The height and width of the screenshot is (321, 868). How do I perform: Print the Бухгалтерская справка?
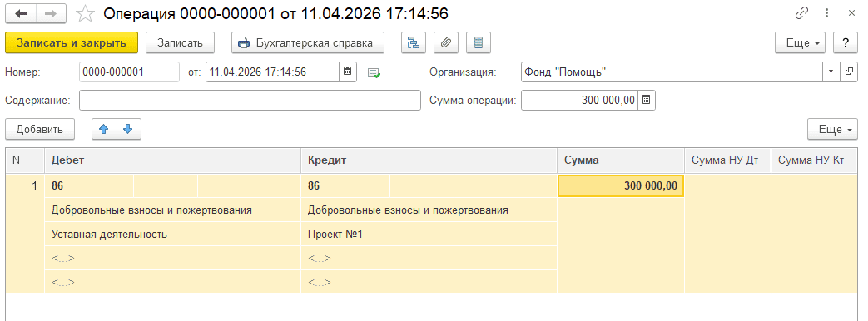309,42
